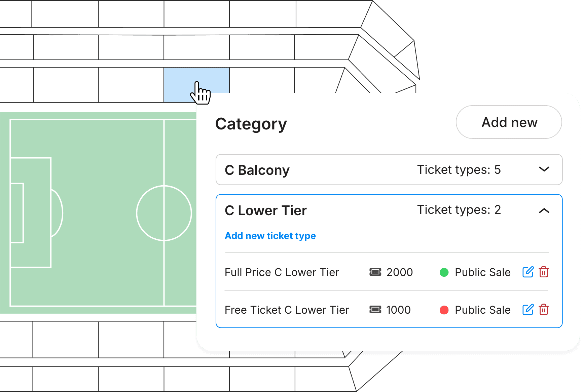Edit the Free Ticket C Lower Tier
Screen dimensions: 584x392
(528, 310)
